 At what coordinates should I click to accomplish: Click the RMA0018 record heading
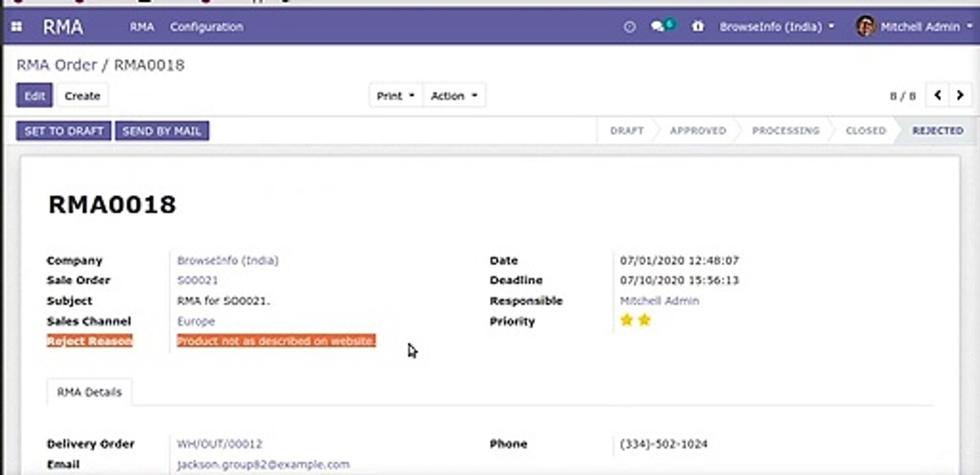[112, 205]
